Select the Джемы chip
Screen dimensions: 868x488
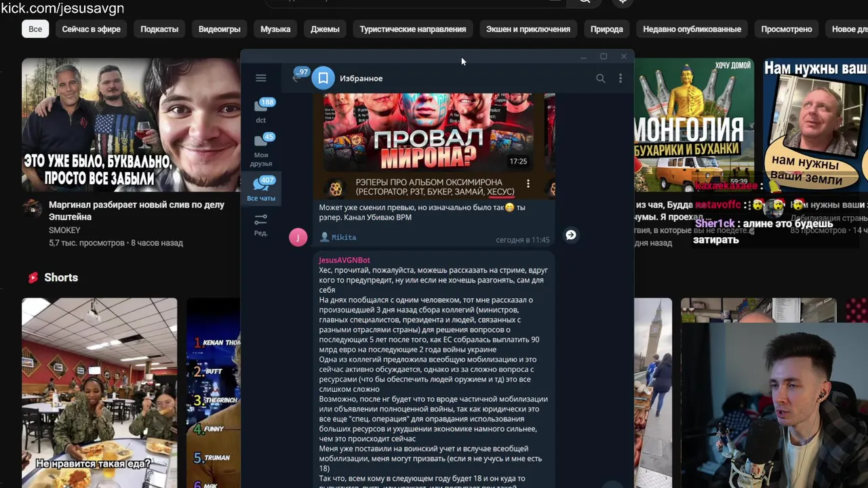(x=325, y=29)
